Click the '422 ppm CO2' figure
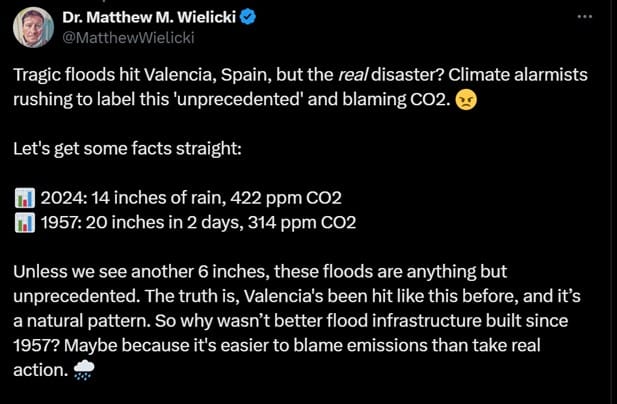This screenshot has width=617, height=404. coord(286,198)
